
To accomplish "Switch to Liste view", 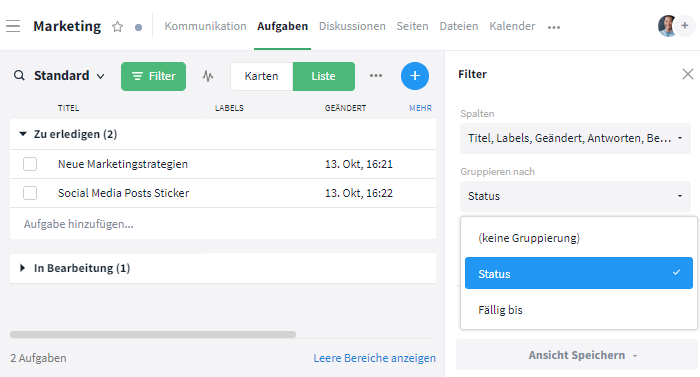I will (324, 76).
